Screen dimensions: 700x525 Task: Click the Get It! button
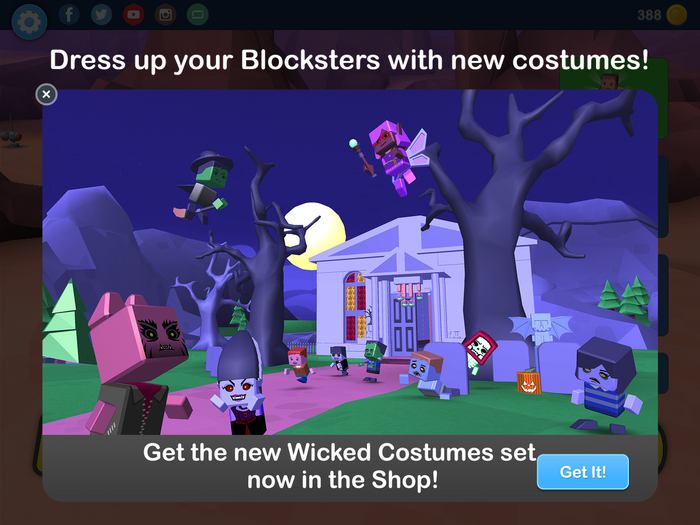583,472
